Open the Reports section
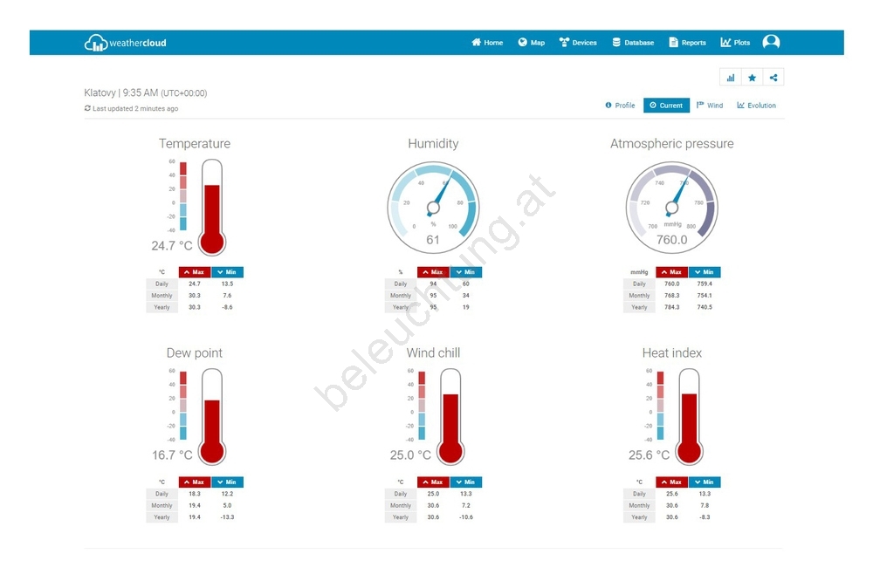873x588 pixels. click(687, 43)
